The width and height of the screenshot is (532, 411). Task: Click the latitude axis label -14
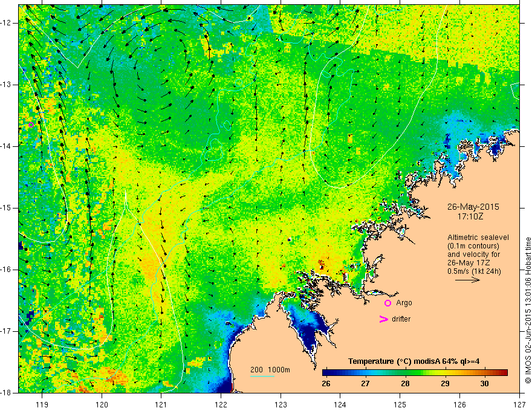point(7,146)
